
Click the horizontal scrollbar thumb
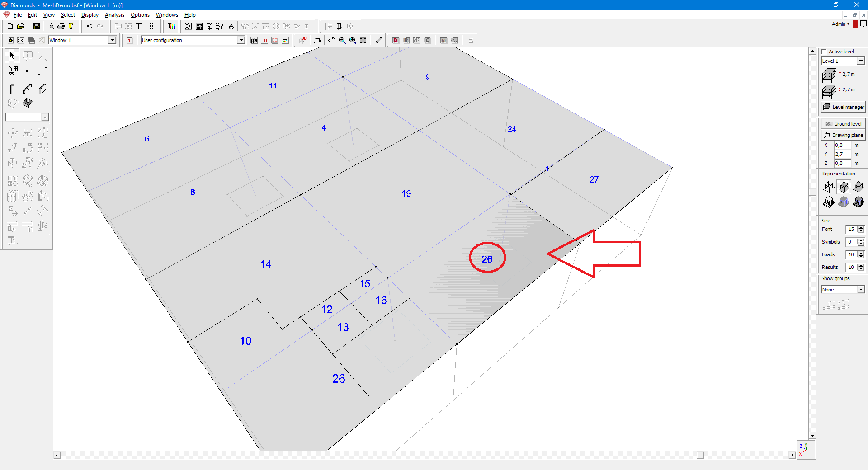[x=700, y=455]
